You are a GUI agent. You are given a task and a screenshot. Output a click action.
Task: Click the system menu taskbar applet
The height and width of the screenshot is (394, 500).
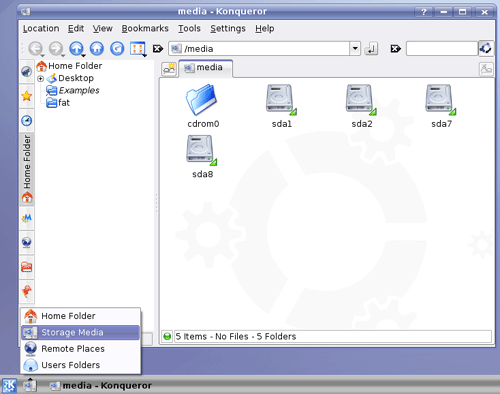[30, 385]
